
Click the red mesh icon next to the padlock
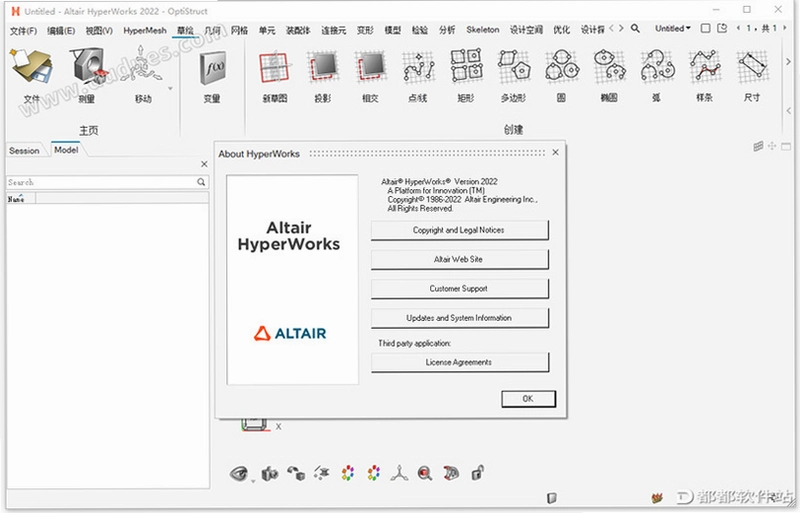(451, 473)
